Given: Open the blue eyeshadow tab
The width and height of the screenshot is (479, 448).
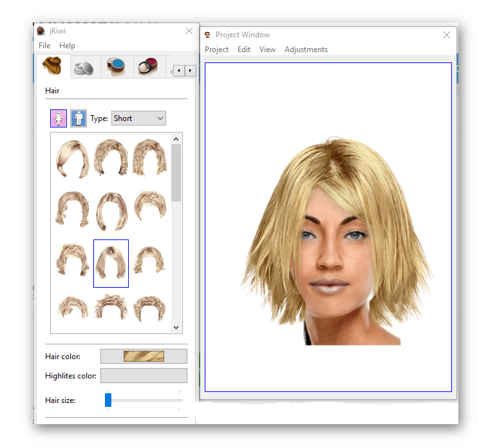Looking at the screenshot, I should point(117,67).
